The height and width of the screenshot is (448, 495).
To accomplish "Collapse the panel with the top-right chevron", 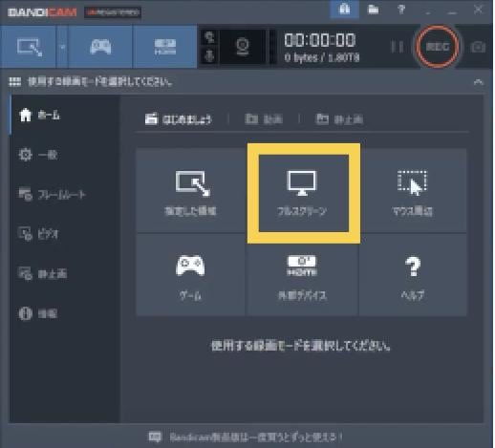I will point(478,82).
